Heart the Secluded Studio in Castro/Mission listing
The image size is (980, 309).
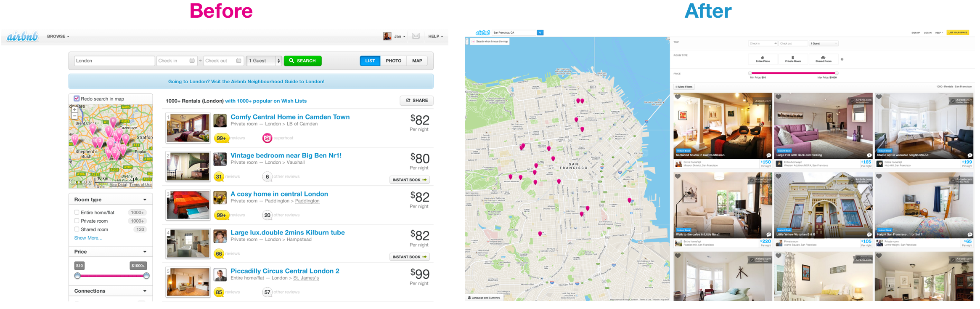coord(678,97)
